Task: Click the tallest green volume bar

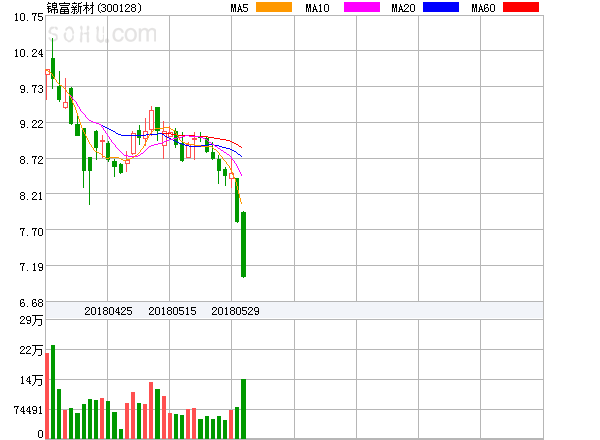Action: tap(53, 392)
